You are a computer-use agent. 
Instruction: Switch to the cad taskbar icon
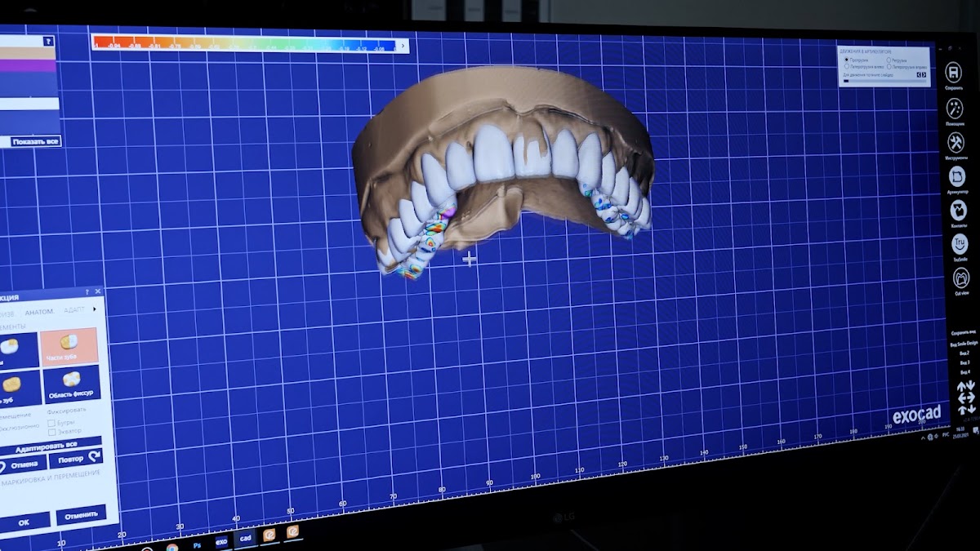point(244,538)
